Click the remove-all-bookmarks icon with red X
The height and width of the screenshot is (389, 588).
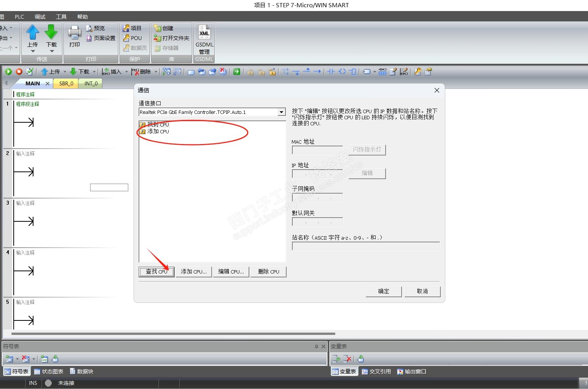223,72
